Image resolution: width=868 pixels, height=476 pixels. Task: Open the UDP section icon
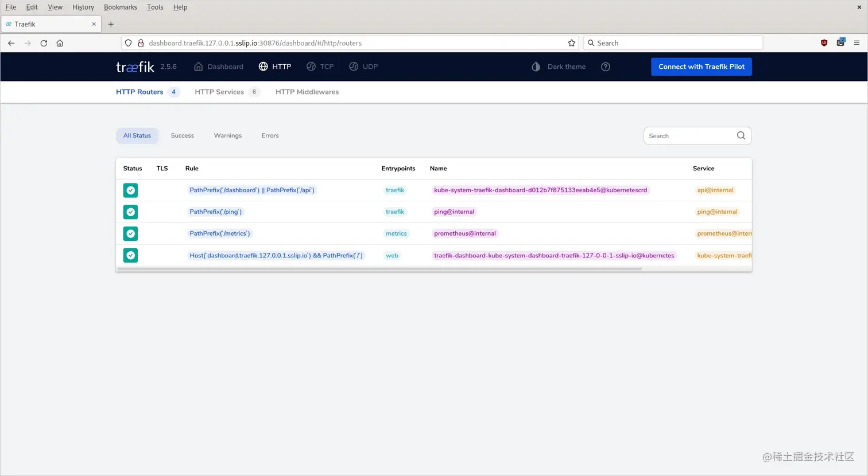point(354,67)
